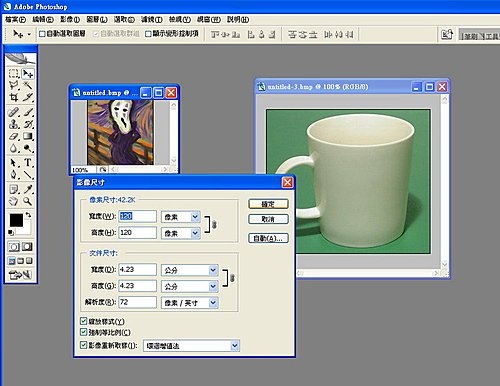Select the Gradient tool
Image resolution: width=500 pixels, height=386 pixels.
tap(28, 136)
